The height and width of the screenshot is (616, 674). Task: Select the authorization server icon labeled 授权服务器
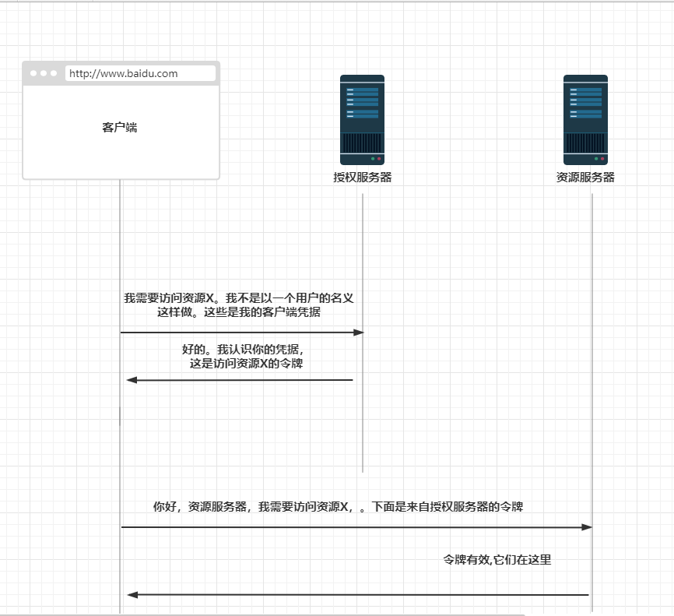(x=362, y=120)
